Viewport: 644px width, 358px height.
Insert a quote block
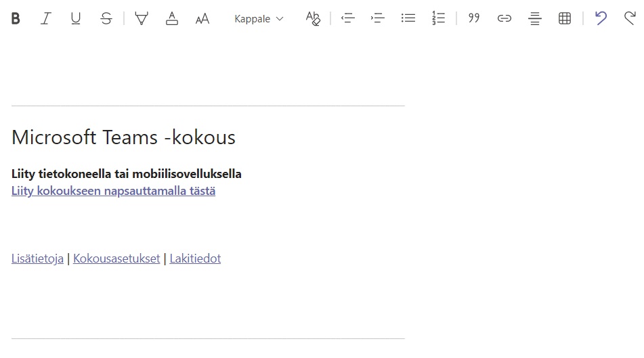pos(474,19)
